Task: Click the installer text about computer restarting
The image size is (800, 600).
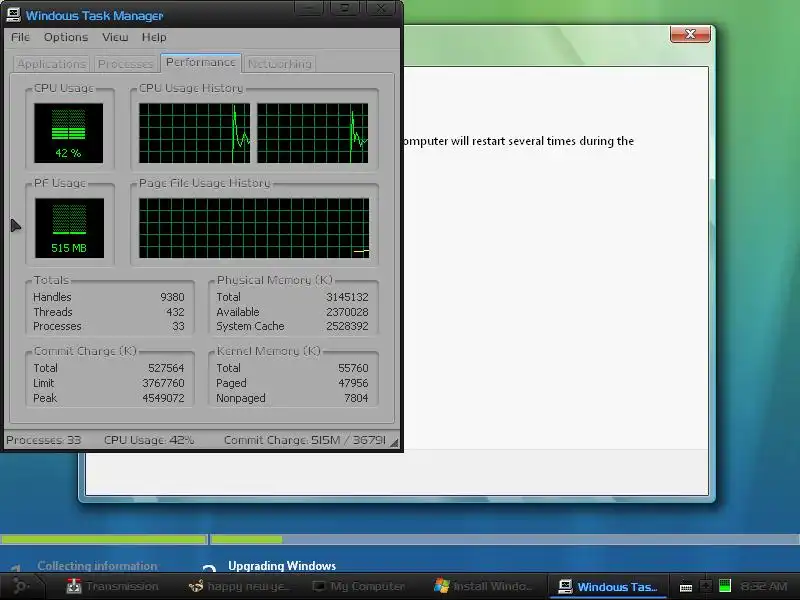Action: click(x=519, y=141)
